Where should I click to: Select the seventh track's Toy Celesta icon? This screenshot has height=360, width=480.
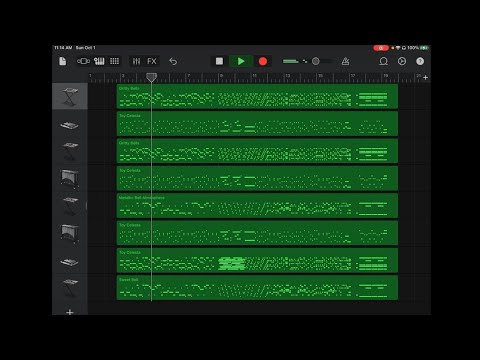pyautogui.click(x=70, y=262)
